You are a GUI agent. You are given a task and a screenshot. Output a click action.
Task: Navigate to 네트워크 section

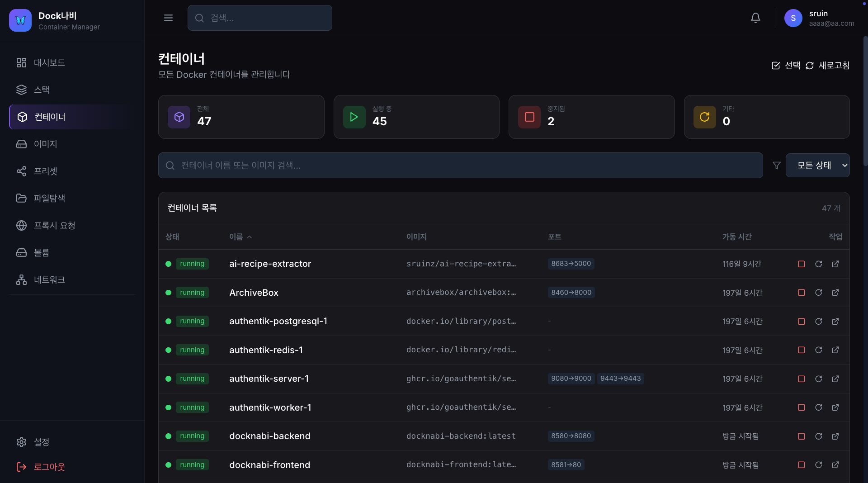(49, 280)
